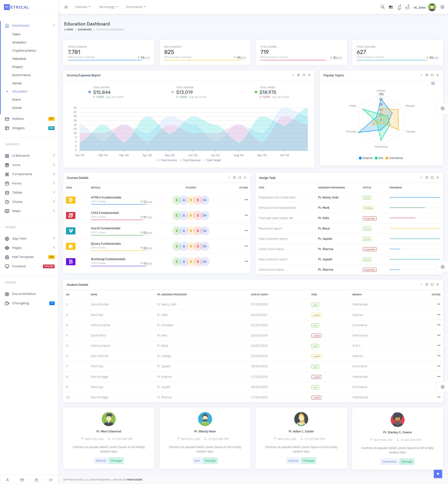Toggle Total Income legend series
The width and height of the screenshot is (448, 484).
tap(167, 160)
